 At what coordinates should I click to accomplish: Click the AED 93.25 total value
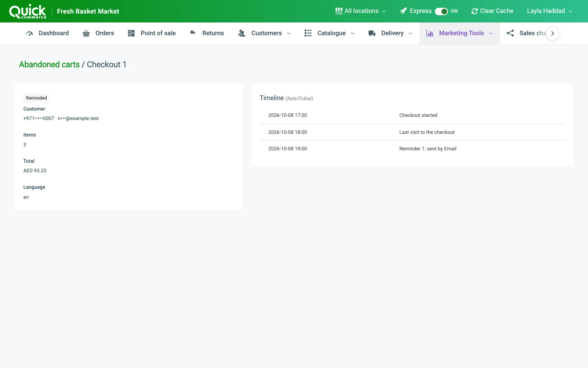pyautogui.click(x=35, y=171)
